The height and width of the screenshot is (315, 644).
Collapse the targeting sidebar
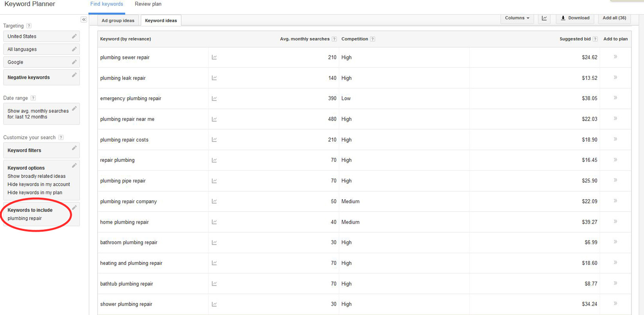click(x=84, y=19)
